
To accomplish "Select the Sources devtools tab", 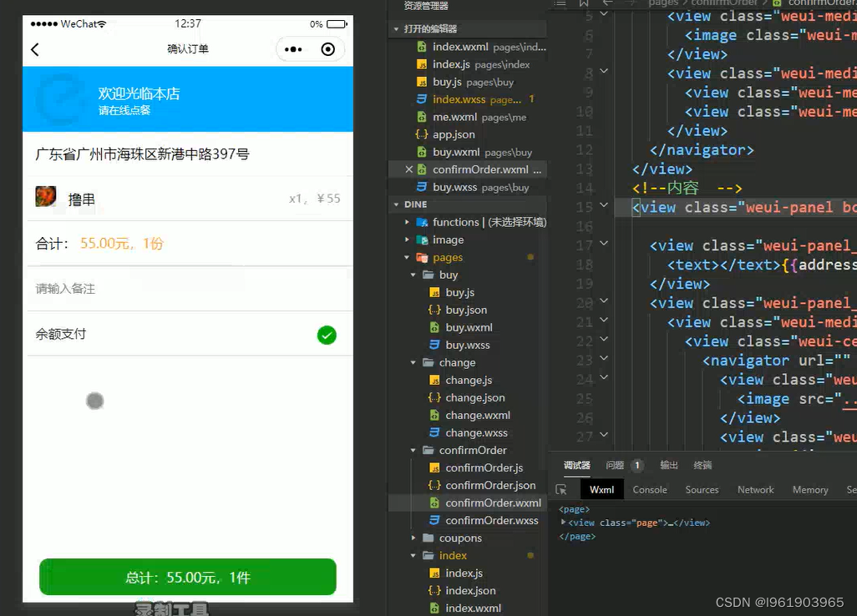I will pos(702,490).
